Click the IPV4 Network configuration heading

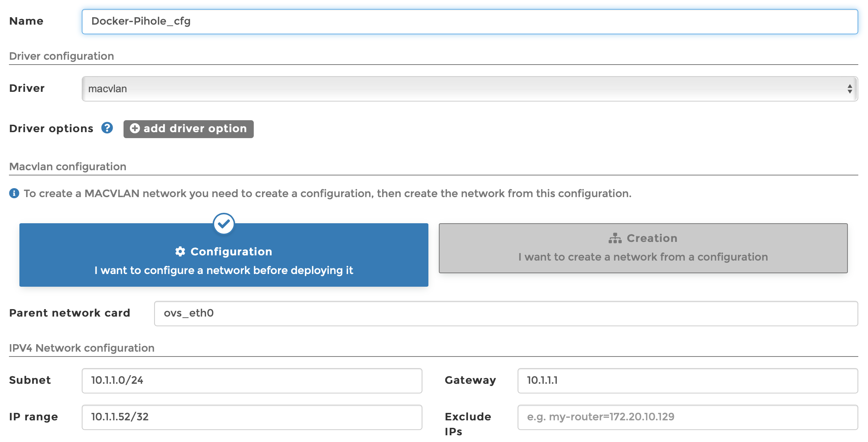82,348
